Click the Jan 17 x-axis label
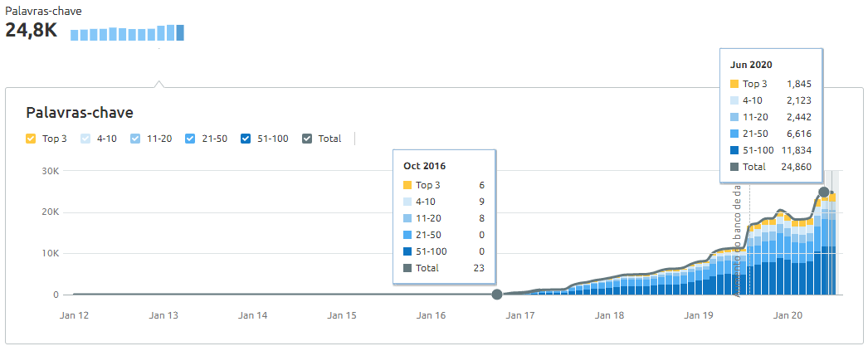Image resolution: width=868 pixels, height=346 pixels. coord(520,315)
